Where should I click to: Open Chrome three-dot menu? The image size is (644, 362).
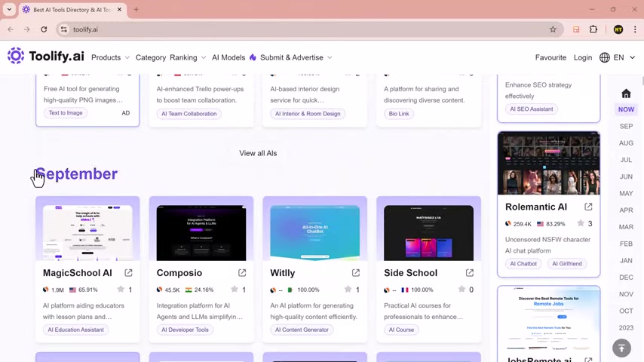[x=635, y=29]
